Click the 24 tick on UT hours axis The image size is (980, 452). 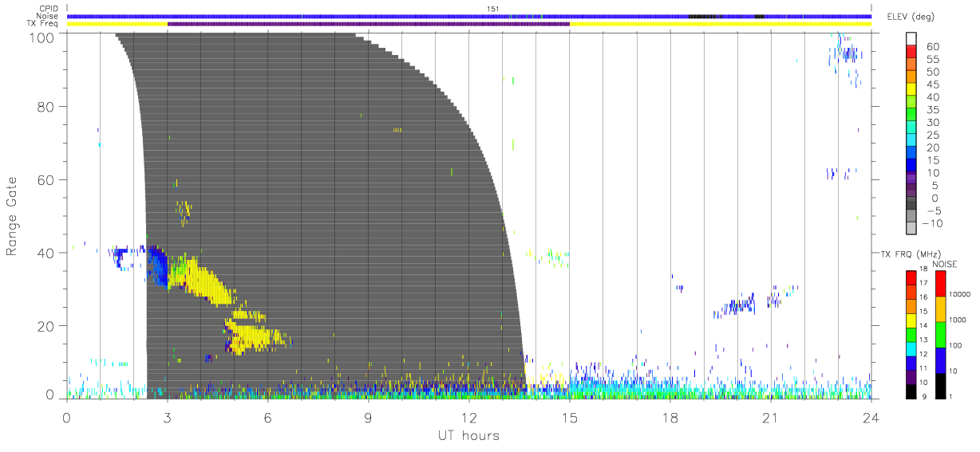871,417
